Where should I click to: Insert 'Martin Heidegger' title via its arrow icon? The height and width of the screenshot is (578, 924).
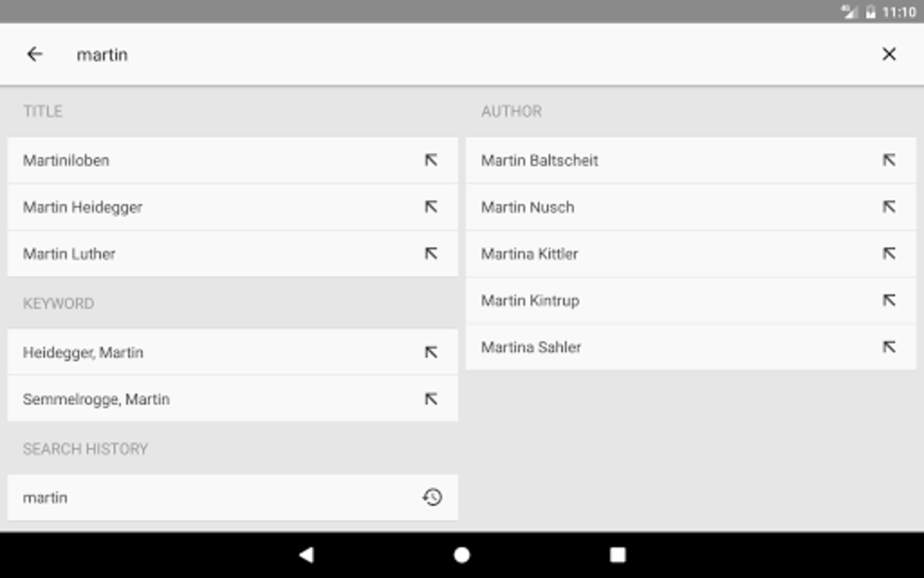(431, 207)
